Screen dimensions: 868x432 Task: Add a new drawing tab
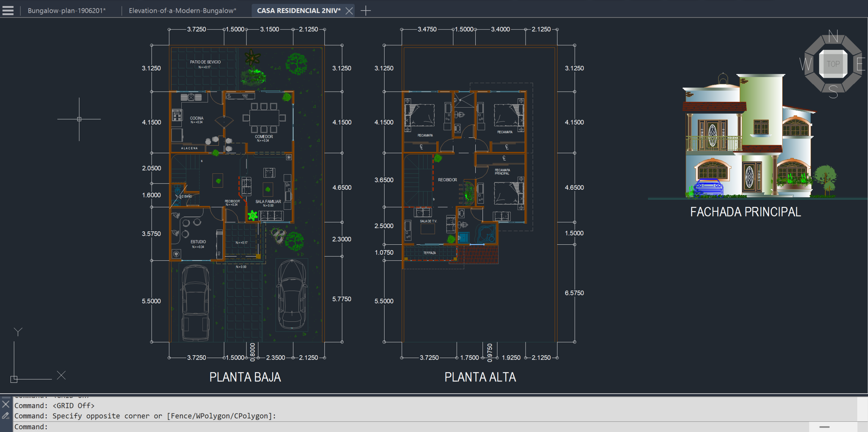tap(366, 11)
